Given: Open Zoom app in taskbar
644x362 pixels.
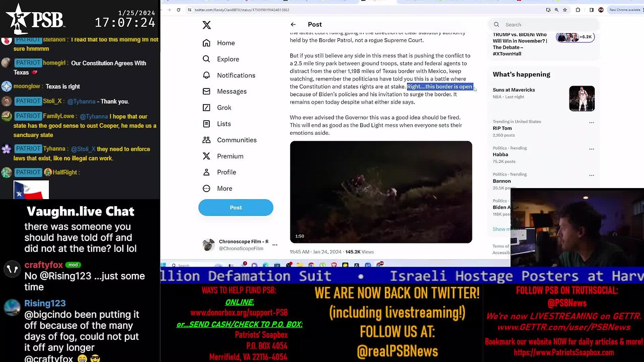Looking at the screenshot, I should (368, 265).
